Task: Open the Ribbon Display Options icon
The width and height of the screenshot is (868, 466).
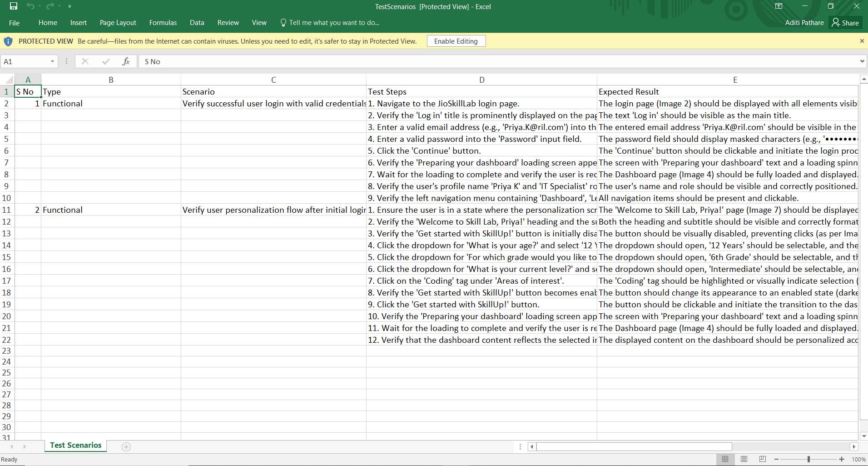Action: [x=779, y=6]
